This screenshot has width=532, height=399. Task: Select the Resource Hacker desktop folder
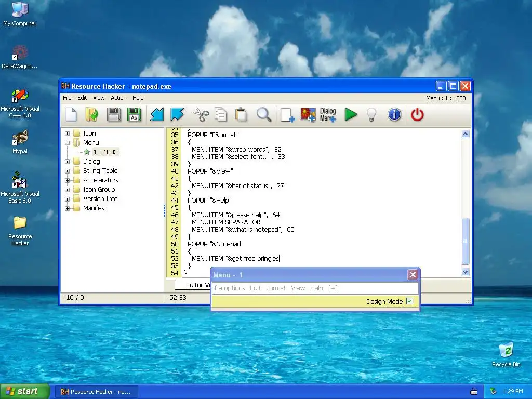tap(20, 231)
